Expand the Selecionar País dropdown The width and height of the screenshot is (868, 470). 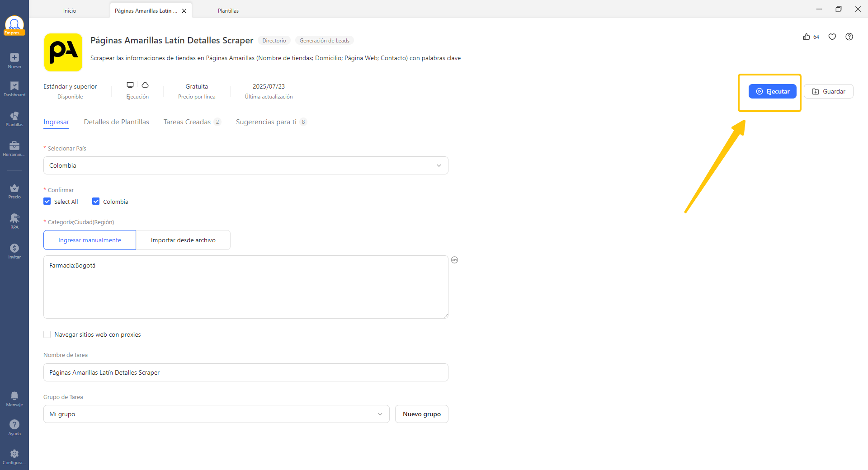pos(245,165)
